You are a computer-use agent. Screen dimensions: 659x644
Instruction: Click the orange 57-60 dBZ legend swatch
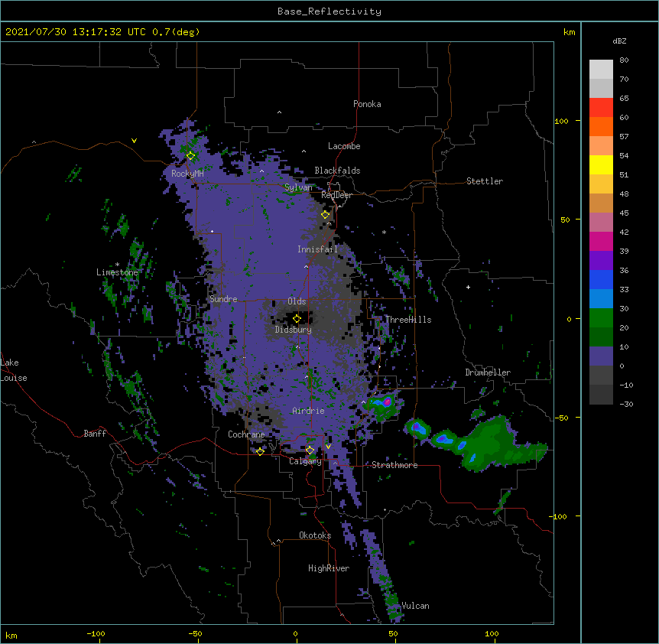tap(601, 126)
